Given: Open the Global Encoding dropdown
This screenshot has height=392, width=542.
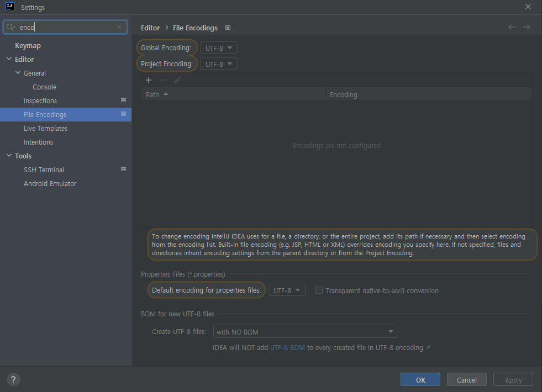Looking at the screenshot, I should pos(219,48).
